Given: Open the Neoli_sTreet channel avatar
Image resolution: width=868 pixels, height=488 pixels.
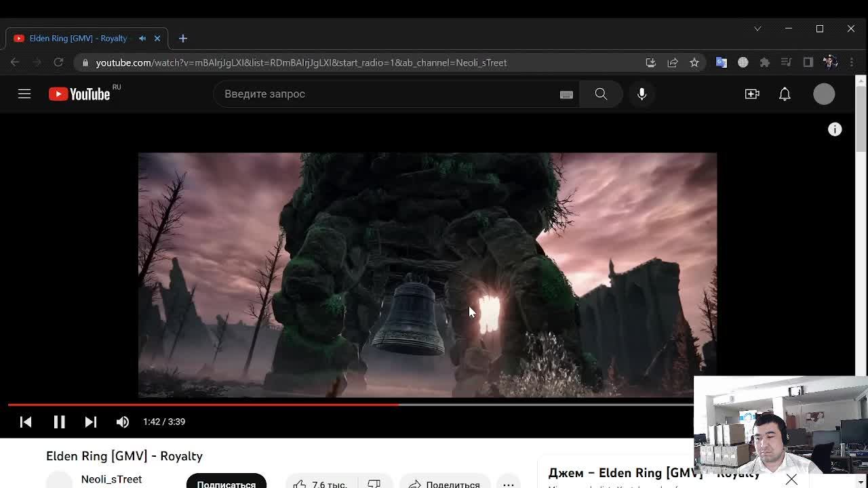Looking at the screenshot, I should 59,480.
